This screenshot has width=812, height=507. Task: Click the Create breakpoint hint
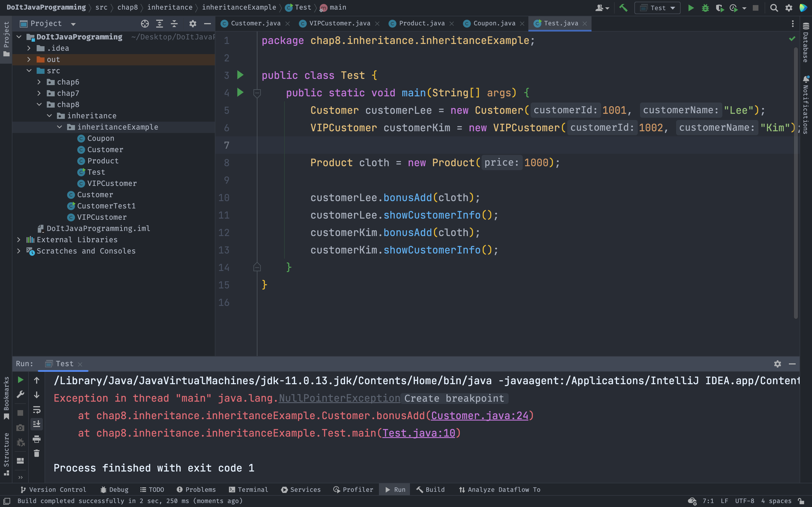pyautogui.click(x=454, y=398)
